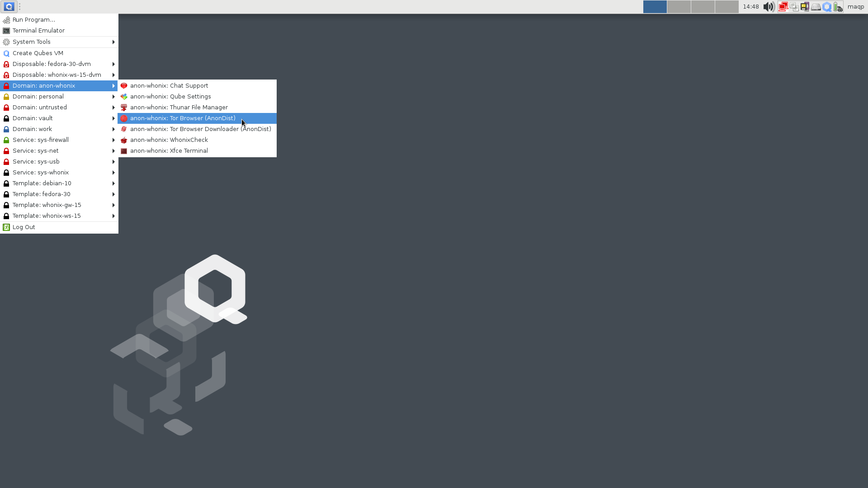Click red lock icon for Disposable fedora-30-dvm
Viewport: 868px width, 488px height.
6,64
